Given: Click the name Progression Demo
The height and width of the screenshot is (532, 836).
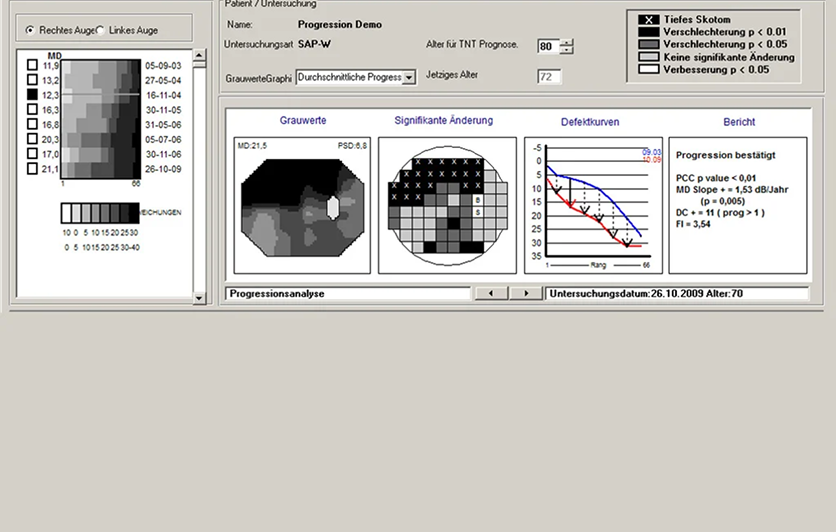Looking at the screenshot, I should tap(340, 25).
